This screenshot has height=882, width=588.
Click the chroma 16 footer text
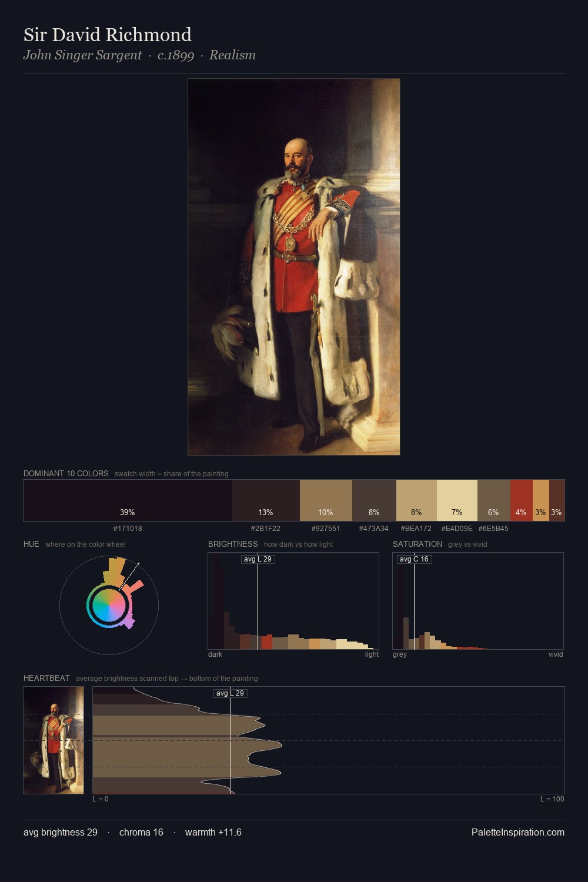[x=141, y=832]
